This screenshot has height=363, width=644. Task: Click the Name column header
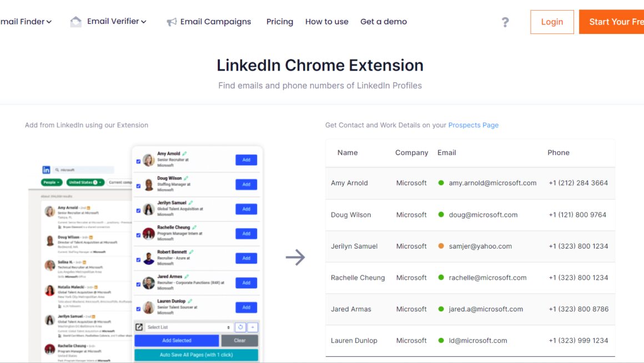(x=348, y=152)
